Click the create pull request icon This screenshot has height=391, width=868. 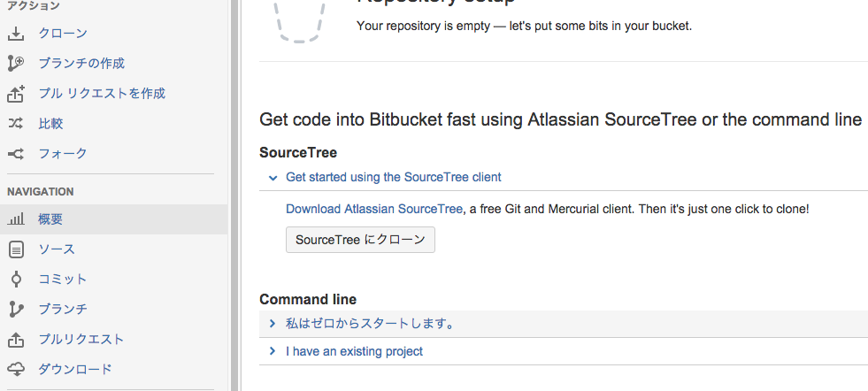point(16,94)
